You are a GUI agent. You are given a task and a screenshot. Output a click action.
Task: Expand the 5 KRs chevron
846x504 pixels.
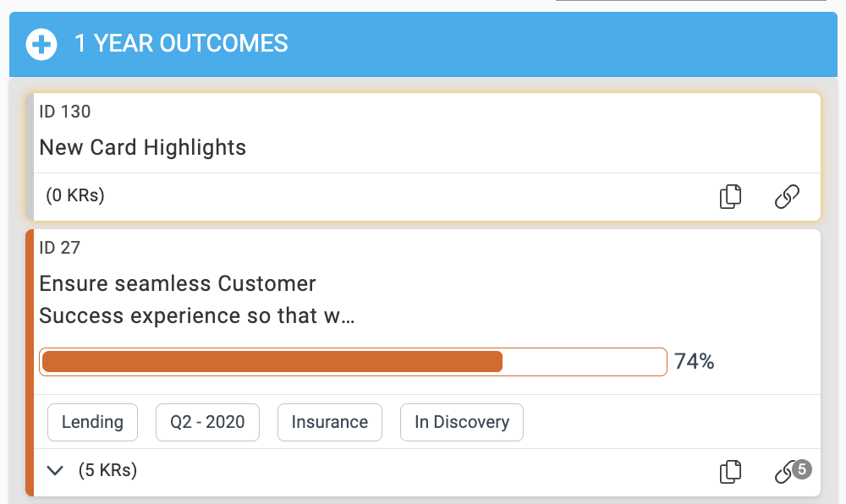(x=55, y=470)
